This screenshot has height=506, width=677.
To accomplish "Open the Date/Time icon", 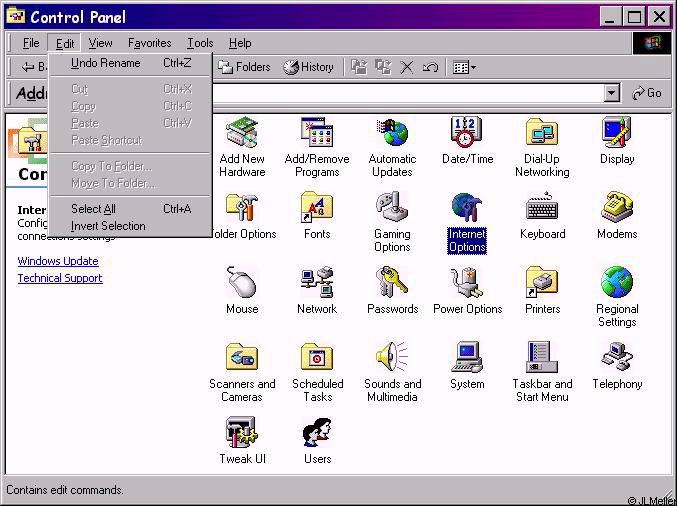I will pos(464,133).
